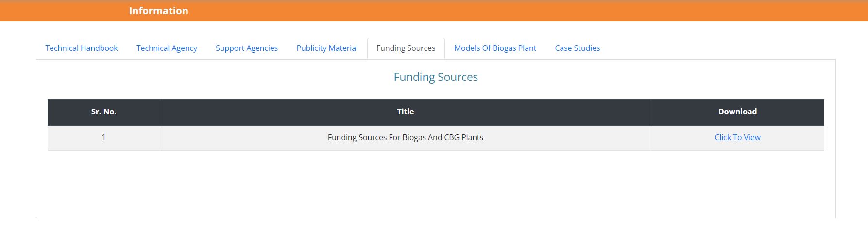Open the Technical Handbook tab
Viewport: 868px width, 241px height.
click(x=82, y=48)
